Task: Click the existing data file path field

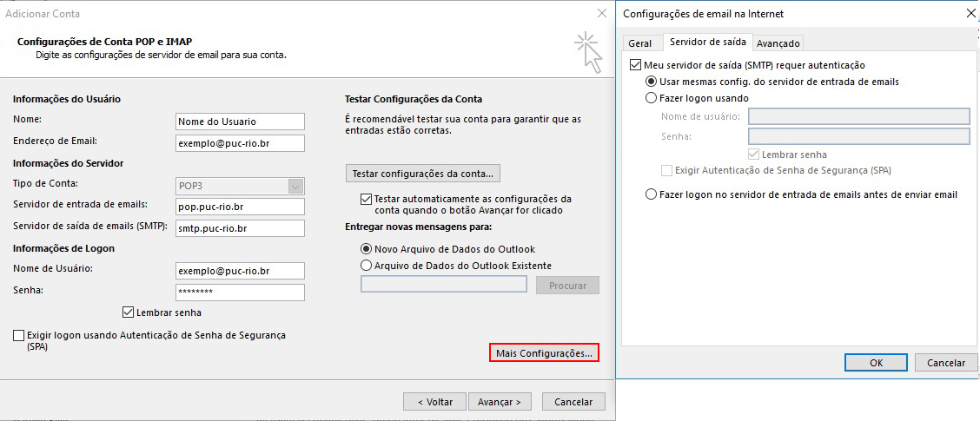Action: (444, 284)
